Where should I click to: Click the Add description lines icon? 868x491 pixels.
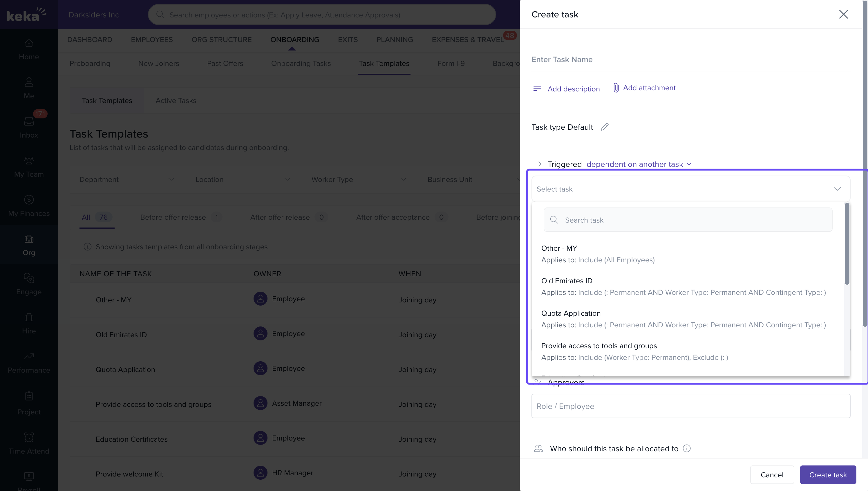(x=537, y=89)
